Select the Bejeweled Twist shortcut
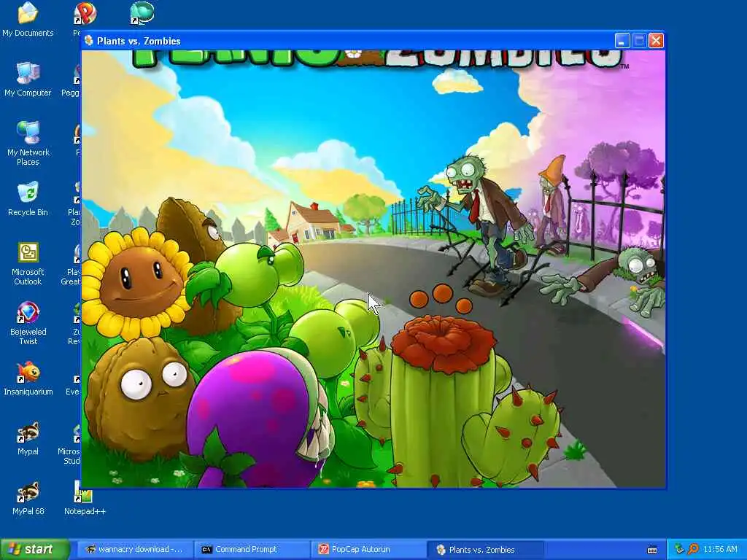Viewport: 747px width, 560px height. [x=28, y=323]
